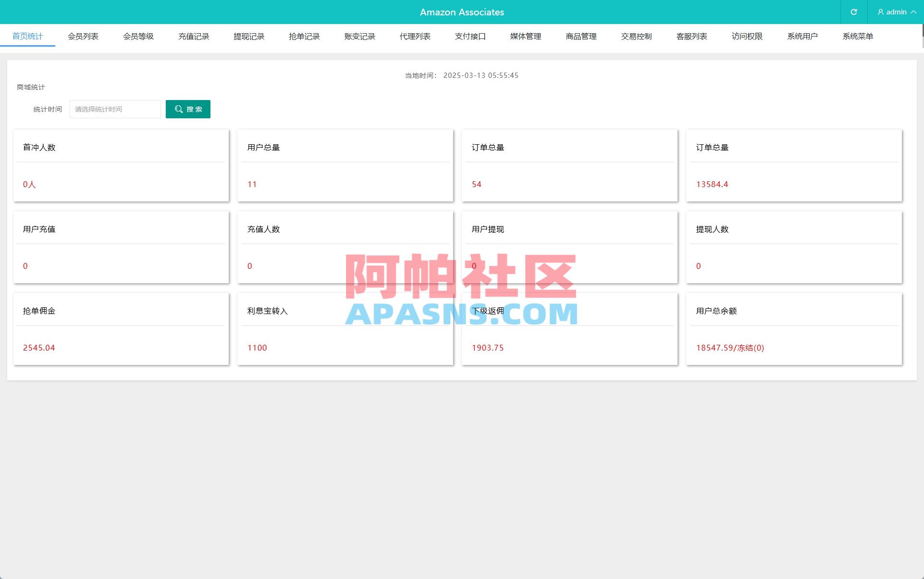Click the page refresh icon in the header
The width and height of the screenshot is (924, 579).
(x=854, y=12)
